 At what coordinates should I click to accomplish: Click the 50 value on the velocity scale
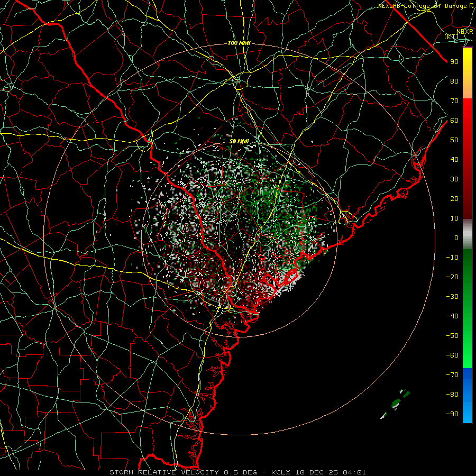coord(454,140)
